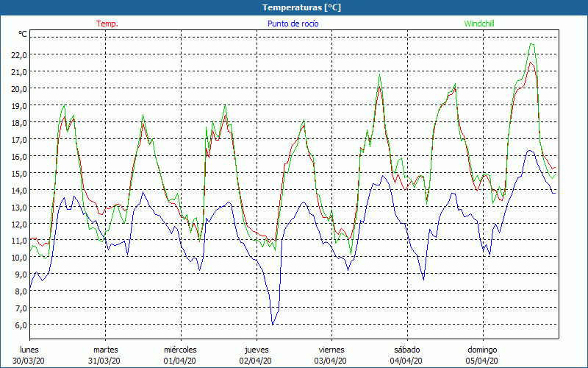588x368 pixels.
Task: Click the 'domingo' day label
Action: tap(482, 350)
